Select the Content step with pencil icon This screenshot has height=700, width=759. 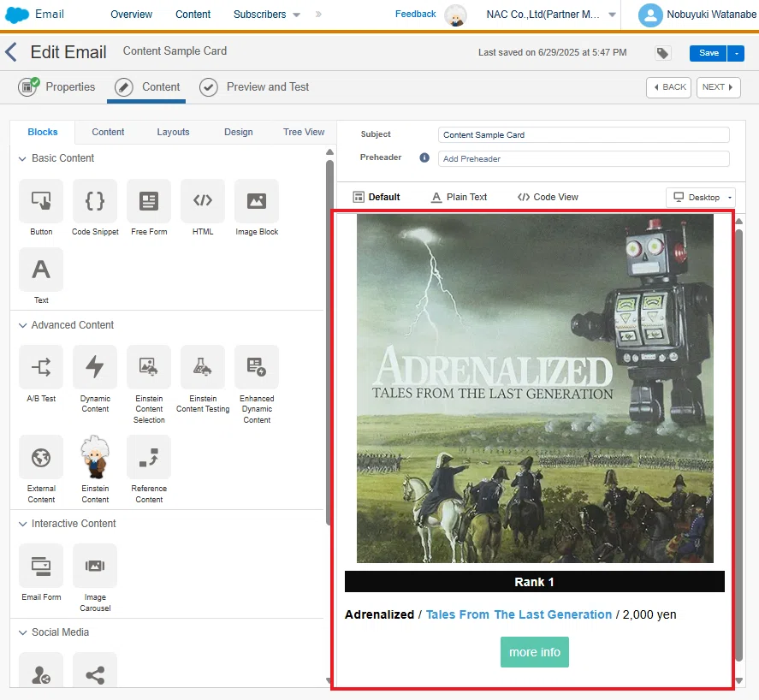tap(147, 87)
